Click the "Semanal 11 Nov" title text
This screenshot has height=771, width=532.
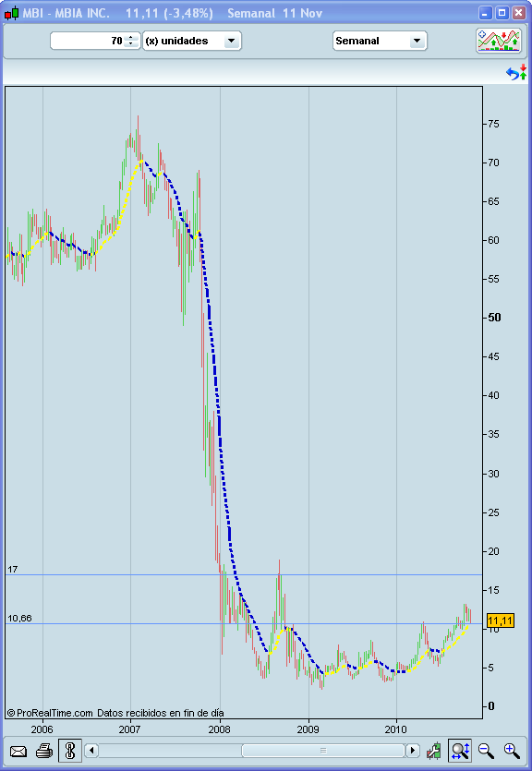point(274,13)
